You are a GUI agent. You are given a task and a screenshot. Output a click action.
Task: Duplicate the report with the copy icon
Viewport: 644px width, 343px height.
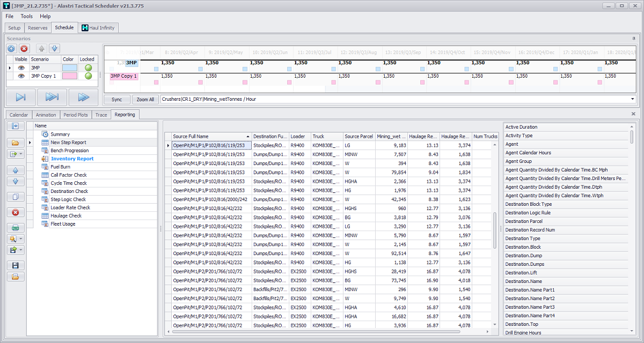pyautogui.click(x=15, y=197)
